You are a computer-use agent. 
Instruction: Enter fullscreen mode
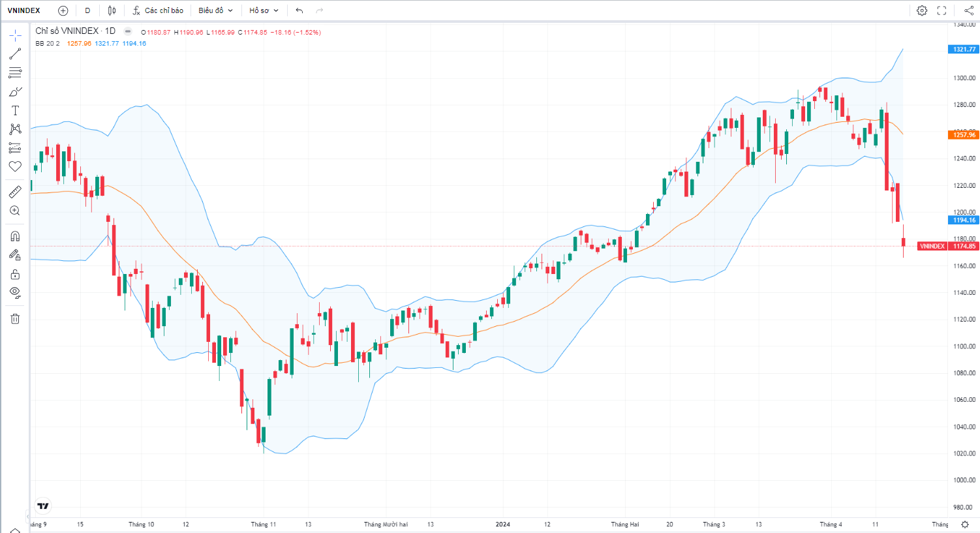point(942,10)
